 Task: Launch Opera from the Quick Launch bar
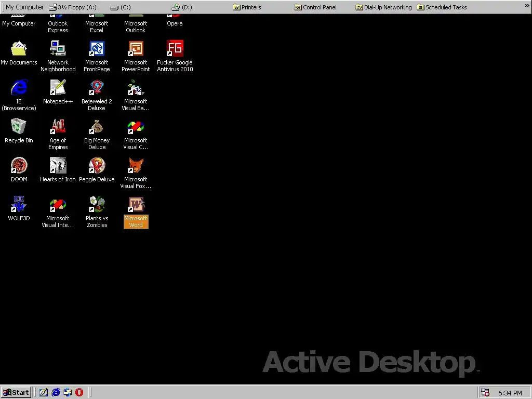click(x=79, y=393)
